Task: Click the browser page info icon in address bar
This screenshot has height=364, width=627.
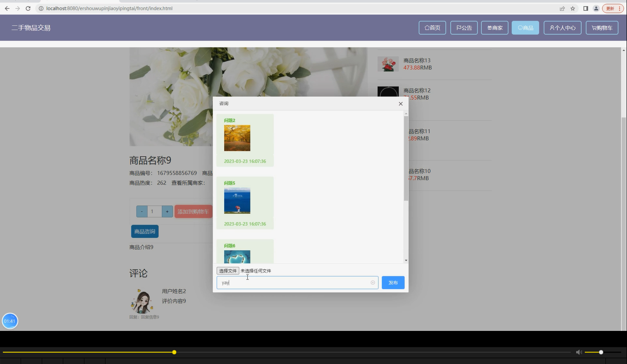Action: coord(41,8)
